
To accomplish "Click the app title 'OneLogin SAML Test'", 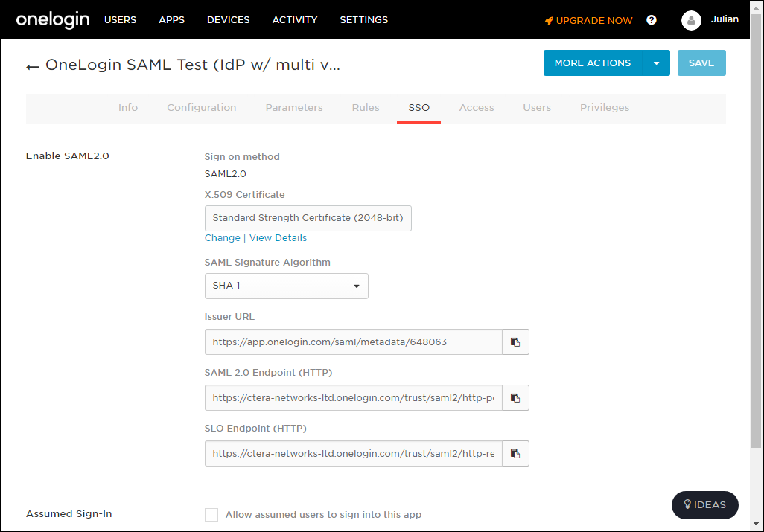I will [193, 65].
